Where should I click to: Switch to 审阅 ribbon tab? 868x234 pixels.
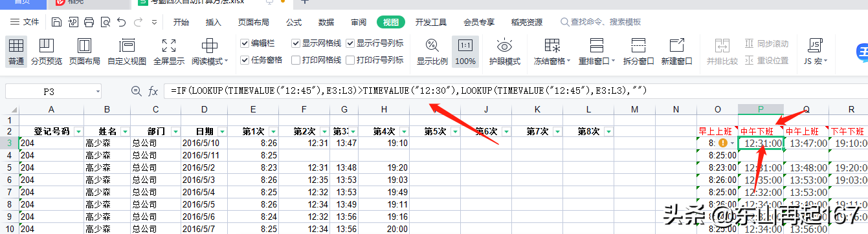point(359,23)
